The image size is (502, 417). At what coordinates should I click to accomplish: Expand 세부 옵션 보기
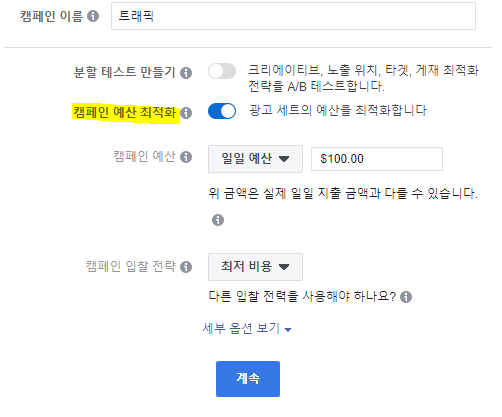(247, 329)
